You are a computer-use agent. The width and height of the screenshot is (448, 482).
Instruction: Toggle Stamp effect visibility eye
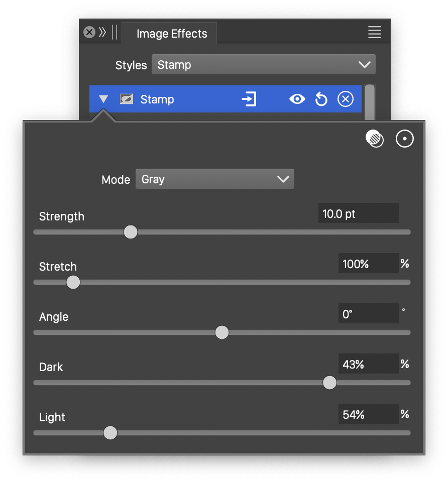pos(297,99)
